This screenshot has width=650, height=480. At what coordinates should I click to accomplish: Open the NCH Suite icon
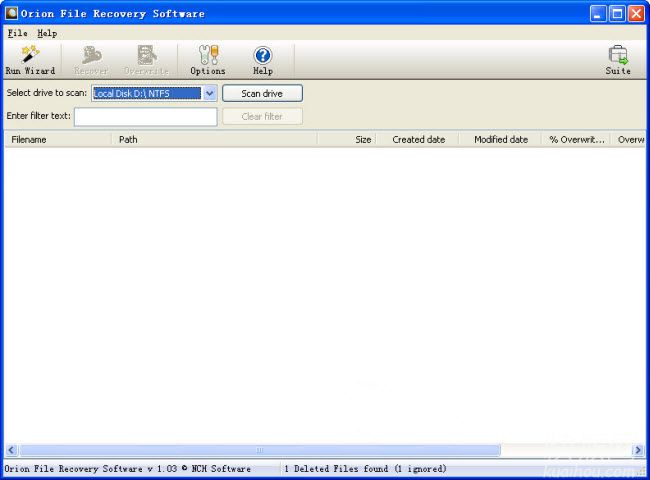618,60
